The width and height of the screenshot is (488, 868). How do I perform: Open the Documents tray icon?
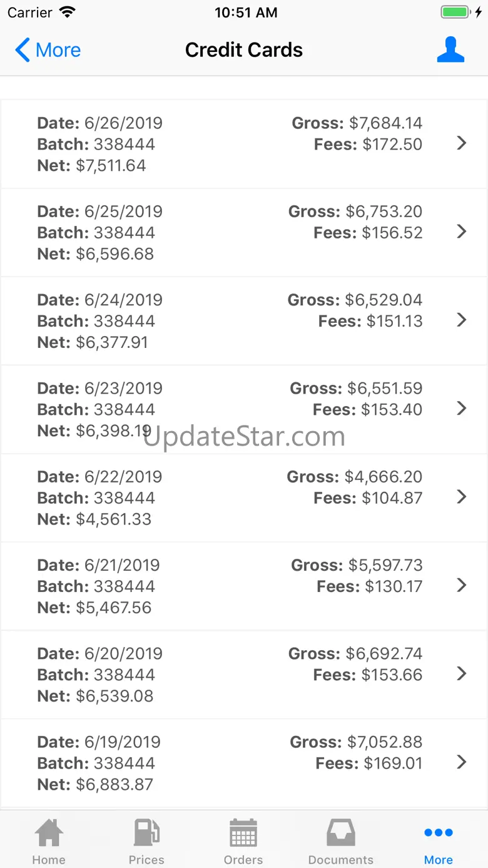[x=341, y=833]
